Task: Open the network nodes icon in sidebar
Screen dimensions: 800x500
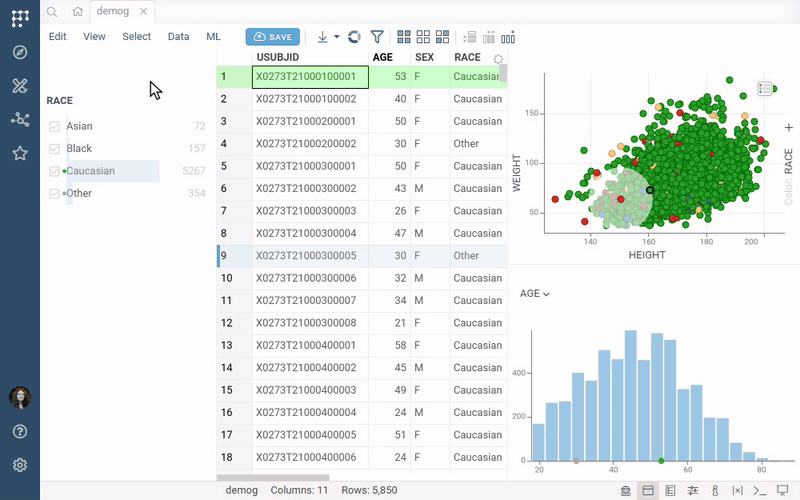Action: 20,119
